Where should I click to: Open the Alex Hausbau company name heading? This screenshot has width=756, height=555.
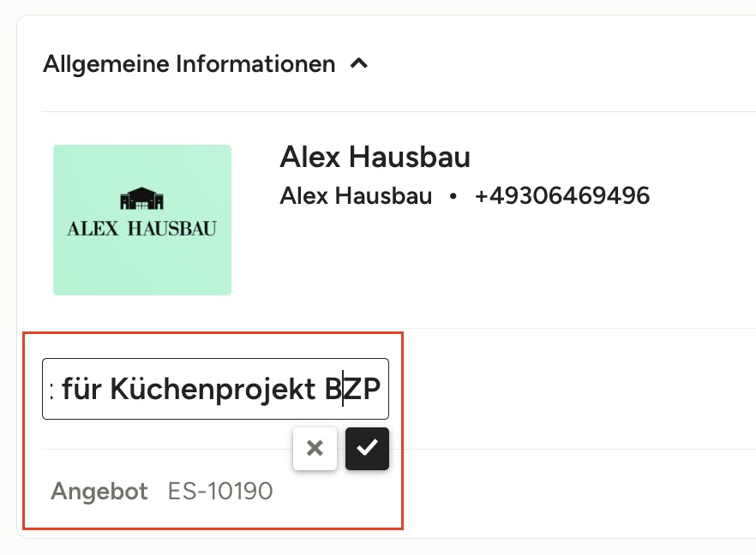coord(375,158)
